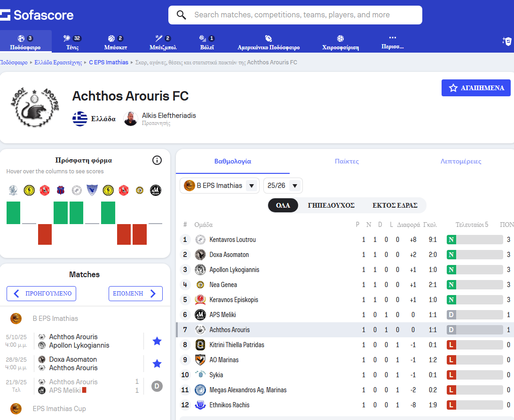Click the Kentavros Loutrou team logo in standings
The image size is (514, 420).
(200, 240)
